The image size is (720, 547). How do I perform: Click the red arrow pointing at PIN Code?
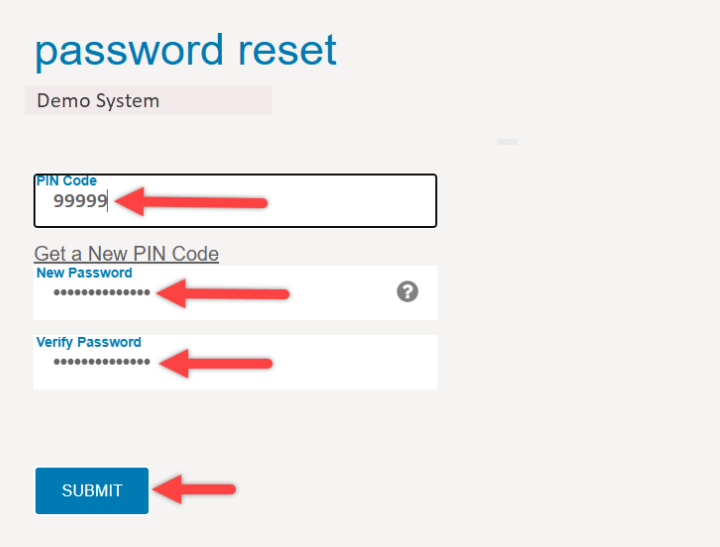190,202
